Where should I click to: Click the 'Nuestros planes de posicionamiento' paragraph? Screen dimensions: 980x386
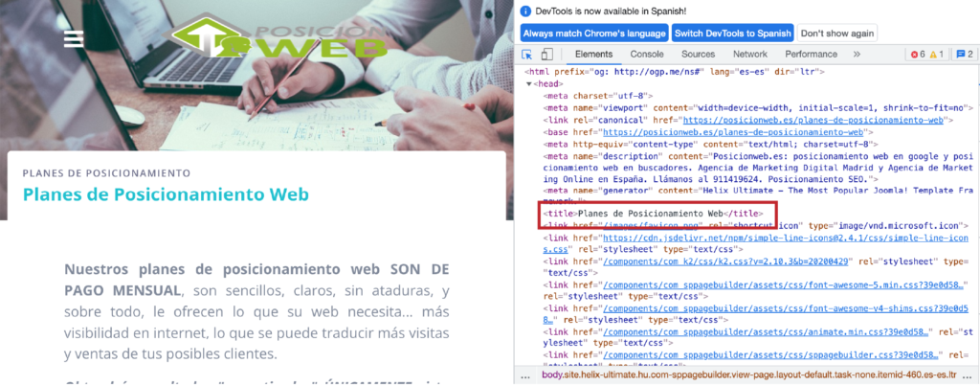(x=256, y=311)
